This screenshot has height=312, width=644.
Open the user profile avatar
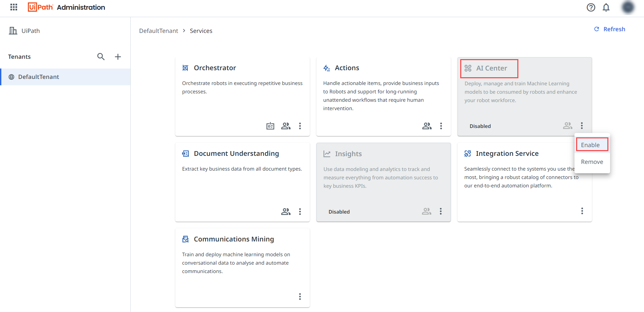tap(628, 7)
